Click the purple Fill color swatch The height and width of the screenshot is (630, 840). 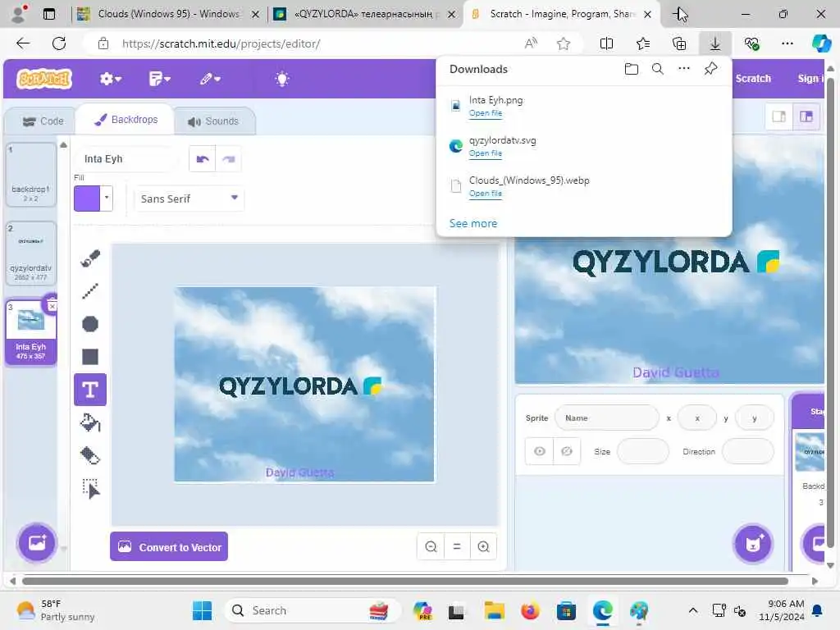pyautogui.click(x=87, y=199)
